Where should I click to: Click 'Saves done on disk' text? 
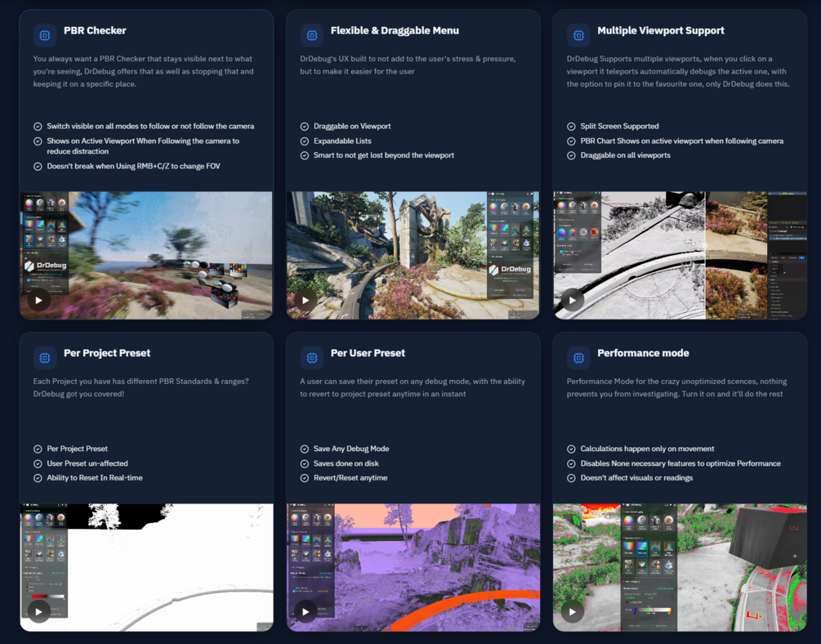pos(346,463)
